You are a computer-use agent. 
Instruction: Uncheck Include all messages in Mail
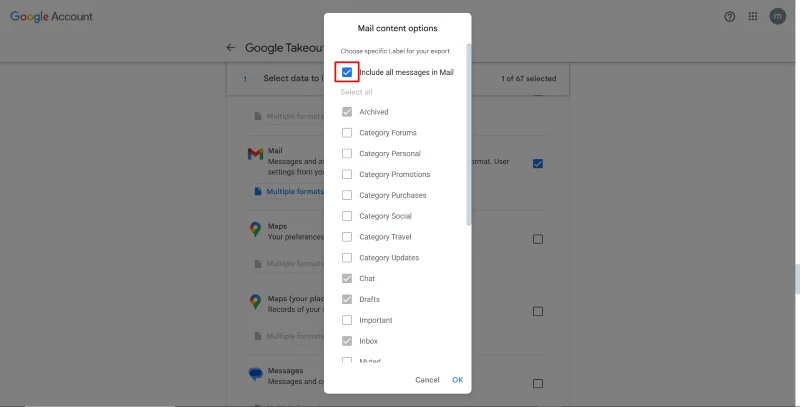click(347, 72)
